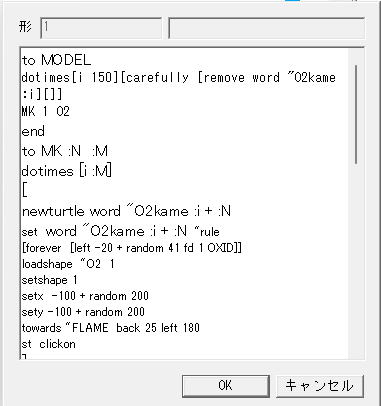Click the line 'to MODEL'
Image resolution: width=381 pixels, height=406 pixels.
pyautogui.click(x=56, y=60)
